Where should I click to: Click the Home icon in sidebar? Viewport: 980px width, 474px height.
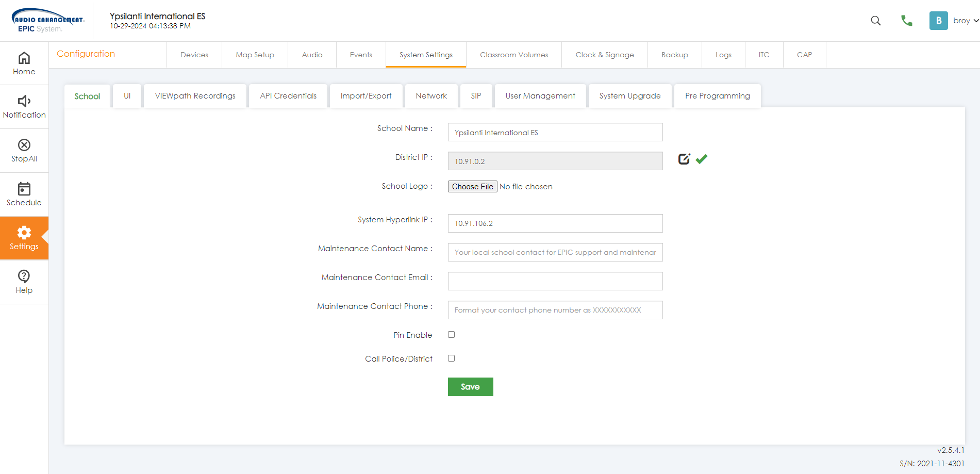pyautogui.click(x=24, y=58)
